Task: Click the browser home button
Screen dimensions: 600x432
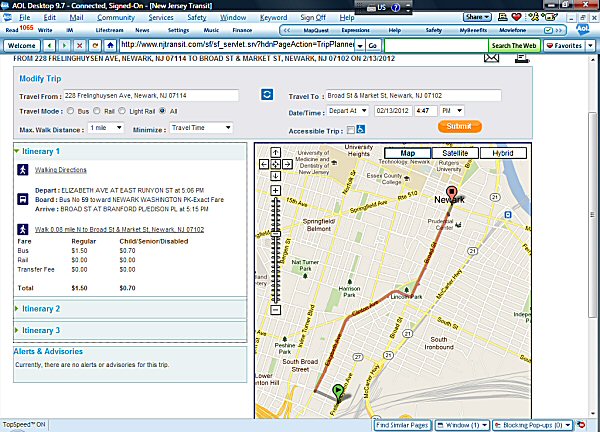Action: click(110, 46)
